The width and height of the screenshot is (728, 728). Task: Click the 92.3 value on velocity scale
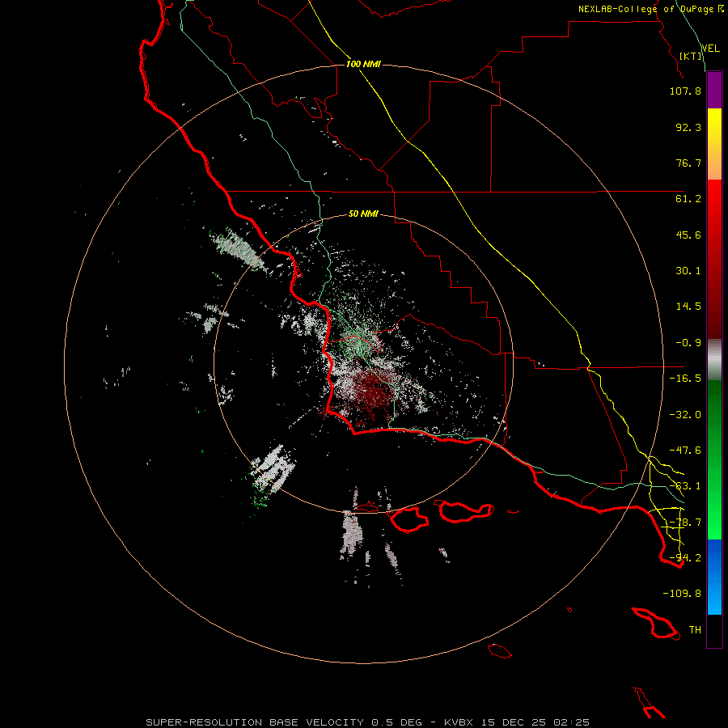pyautogui.click(x=688, y=127)
